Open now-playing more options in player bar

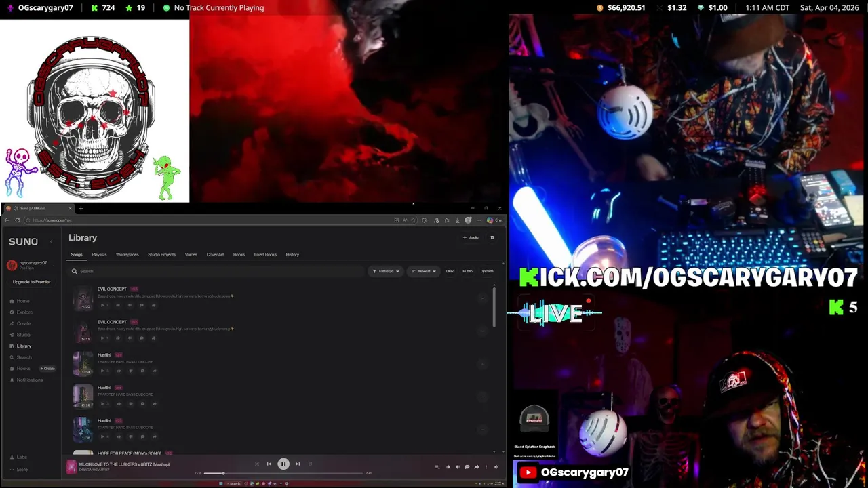pos(486,467)
